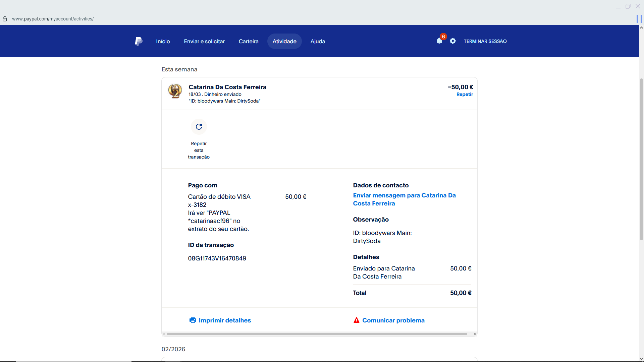This screenshot has height=362, width=644.
Task: Click the Repetir link under the amount
Action: tap(465, 94)
